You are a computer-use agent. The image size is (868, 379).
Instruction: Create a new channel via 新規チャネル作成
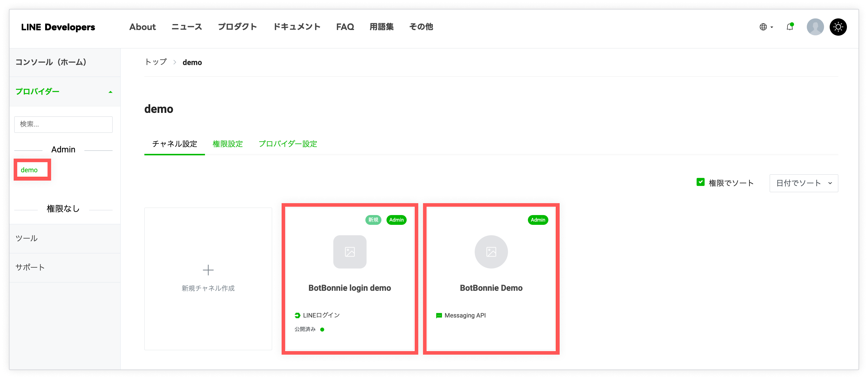[x=208, y=279]
